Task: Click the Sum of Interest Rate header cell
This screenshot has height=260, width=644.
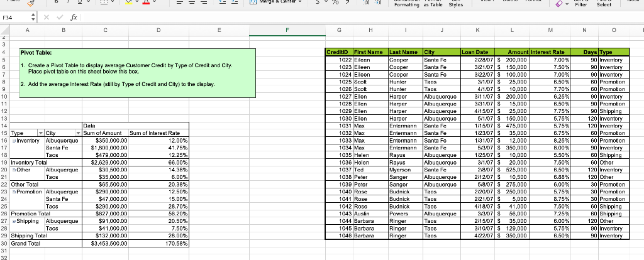Action: click(158, 133)
